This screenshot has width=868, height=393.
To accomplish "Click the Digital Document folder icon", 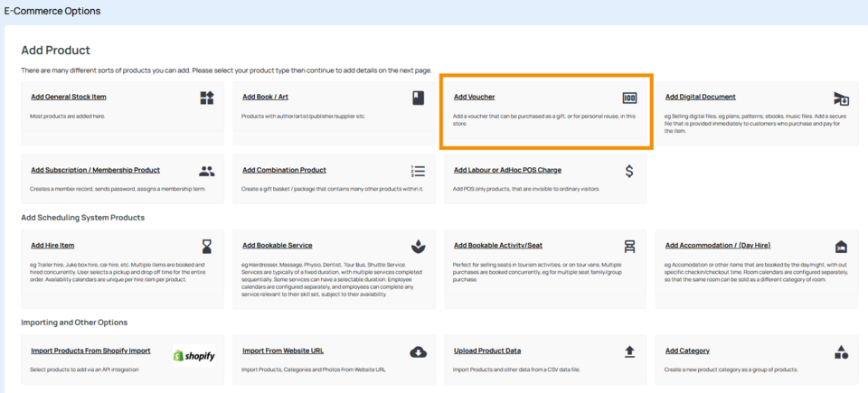I will (x=841, y=98).
